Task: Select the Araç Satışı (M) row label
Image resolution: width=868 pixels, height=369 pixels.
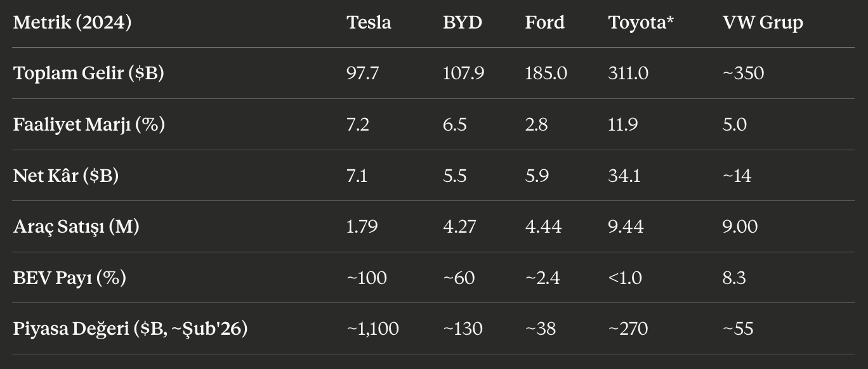Action: point(76,226)
